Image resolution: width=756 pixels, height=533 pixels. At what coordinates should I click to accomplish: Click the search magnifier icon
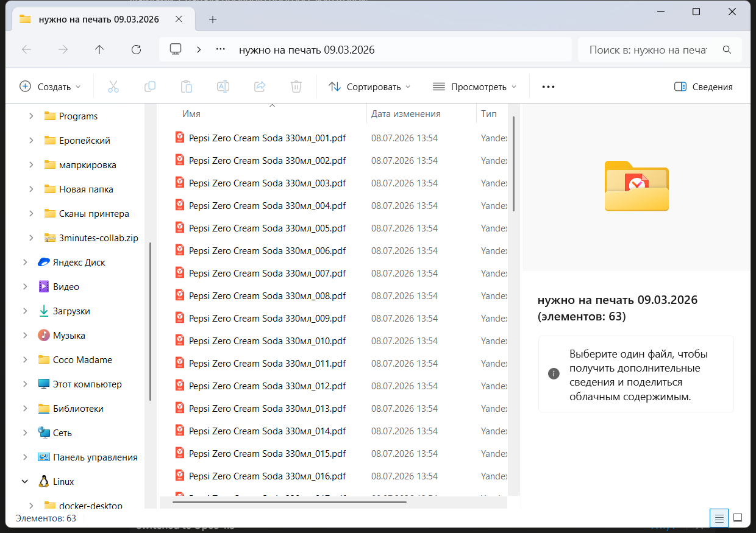click(727, 49)
